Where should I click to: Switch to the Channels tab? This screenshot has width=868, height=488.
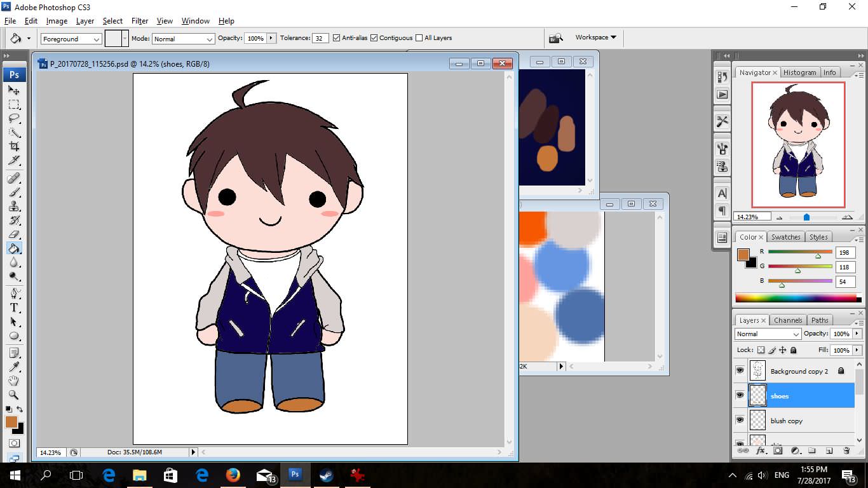click(788, 320)
